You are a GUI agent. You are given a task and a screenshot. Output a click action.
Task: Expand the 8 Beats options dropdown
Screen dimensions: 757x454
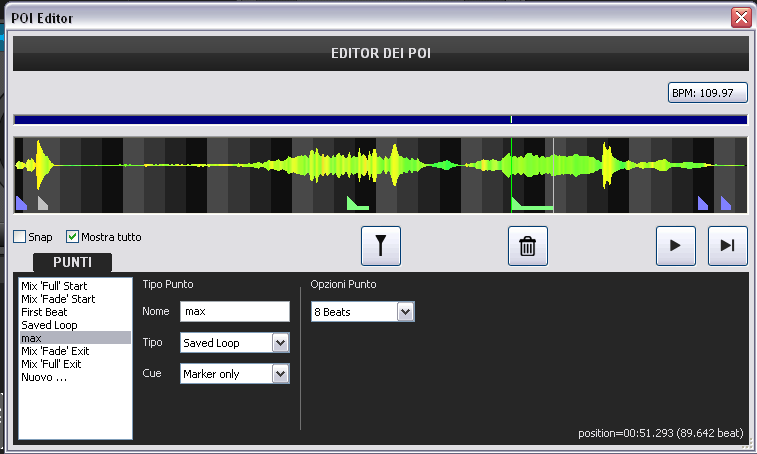(363, 312)
